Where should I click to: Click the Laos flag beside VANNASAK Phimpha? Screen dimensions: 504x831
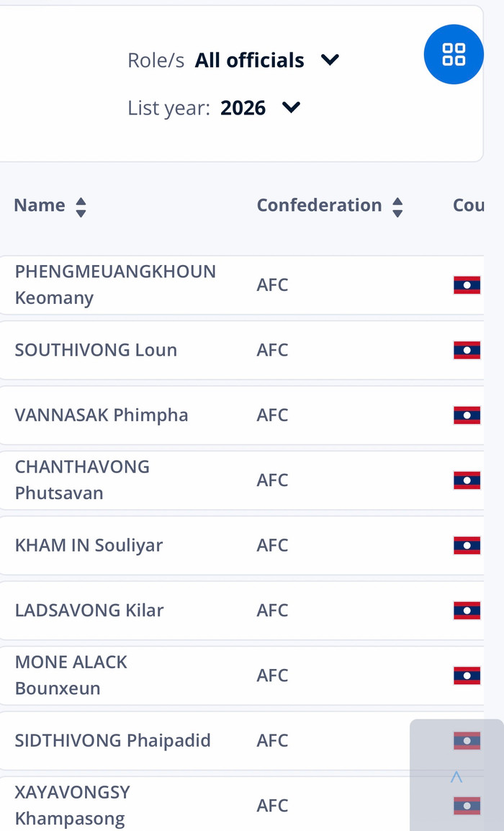(467, 415)
